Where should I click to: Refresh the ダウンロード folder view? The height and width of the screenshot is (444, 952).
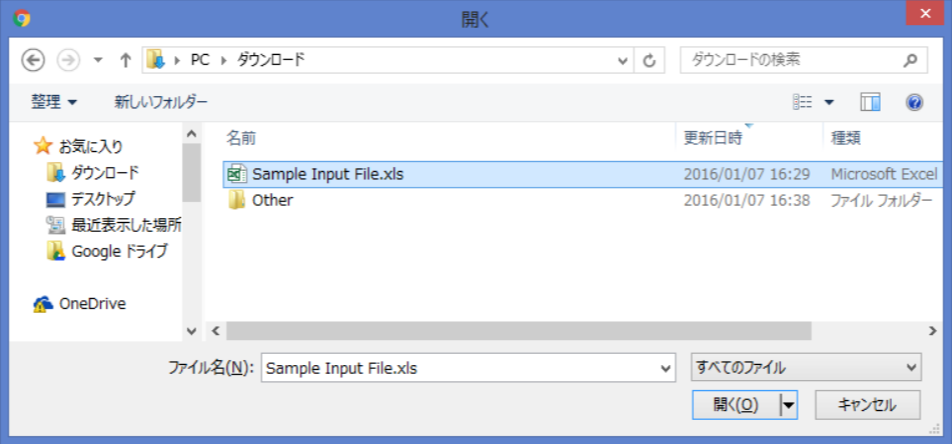(x=649, y=60)
